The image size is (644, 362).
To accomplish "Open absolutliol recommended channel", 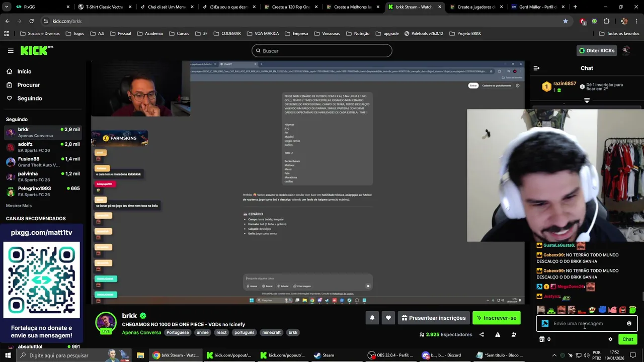I will pyautogui.click(x=42, y=346).
